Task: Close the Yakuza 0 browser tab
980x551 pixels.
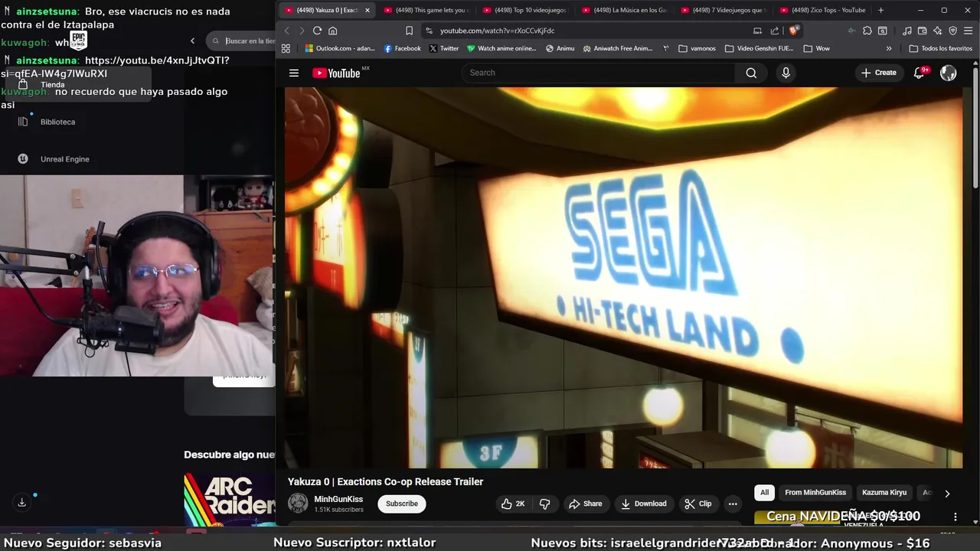Action: point(367,10)
